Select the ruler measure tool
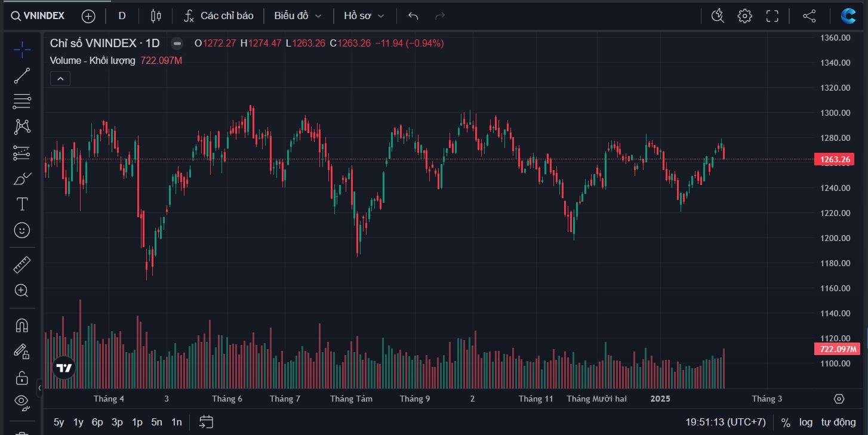This screenshot has height=435, width=868. [x=22, y=264]
